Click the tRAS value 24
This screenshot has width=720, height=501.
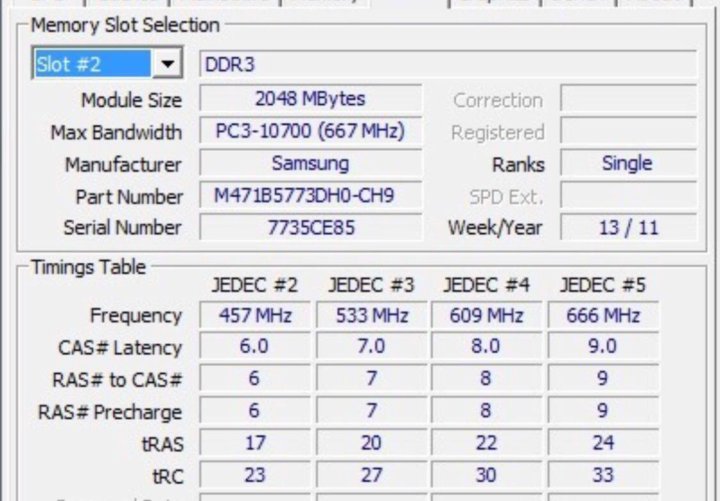tap(603, 443)
